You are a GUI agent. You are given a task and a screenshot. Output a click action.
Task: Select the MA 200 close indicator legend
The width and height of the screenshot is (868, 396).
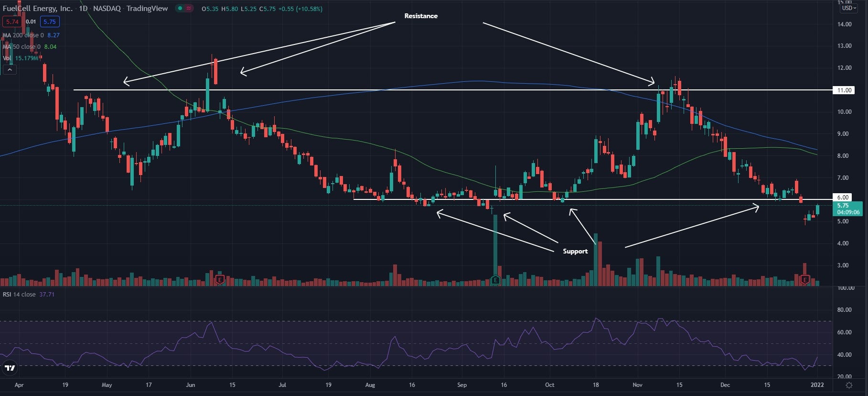coord(31,35)
